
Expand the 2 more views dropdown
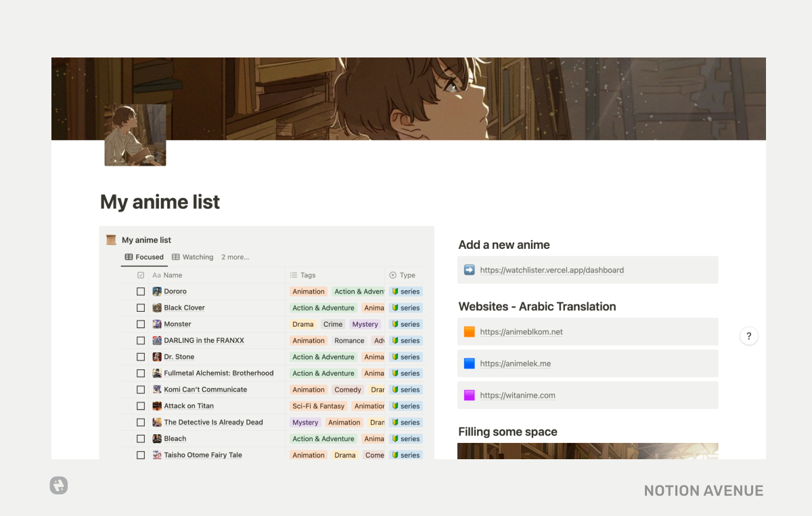(235, 257)
